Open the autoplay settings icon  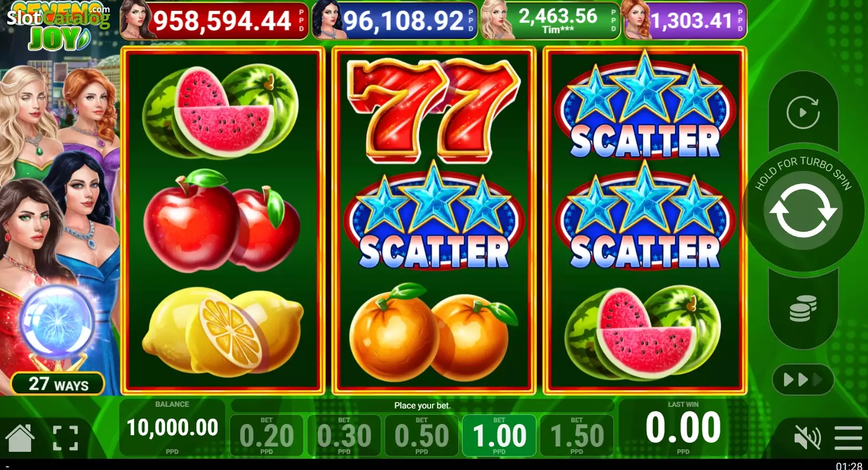point(803,112)
